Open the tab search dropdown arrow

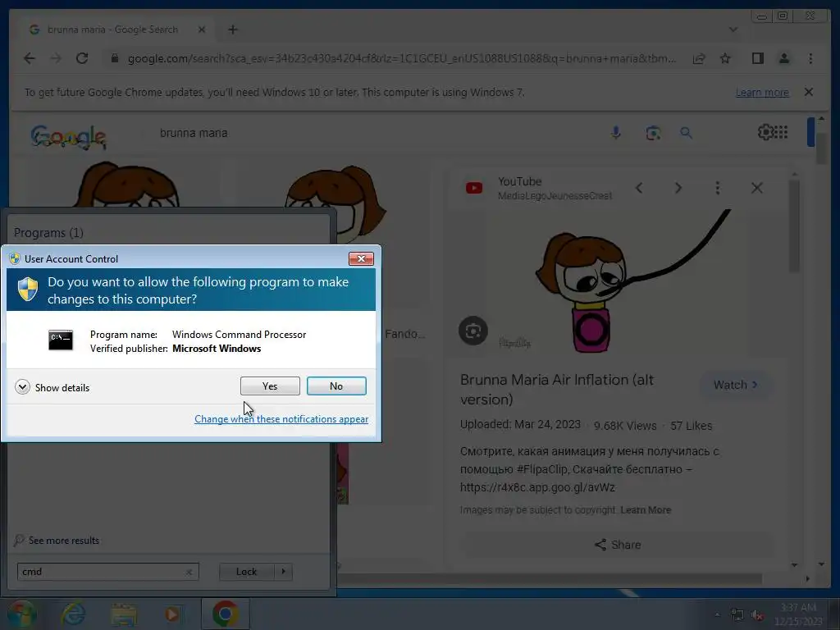tap(733, 30)
